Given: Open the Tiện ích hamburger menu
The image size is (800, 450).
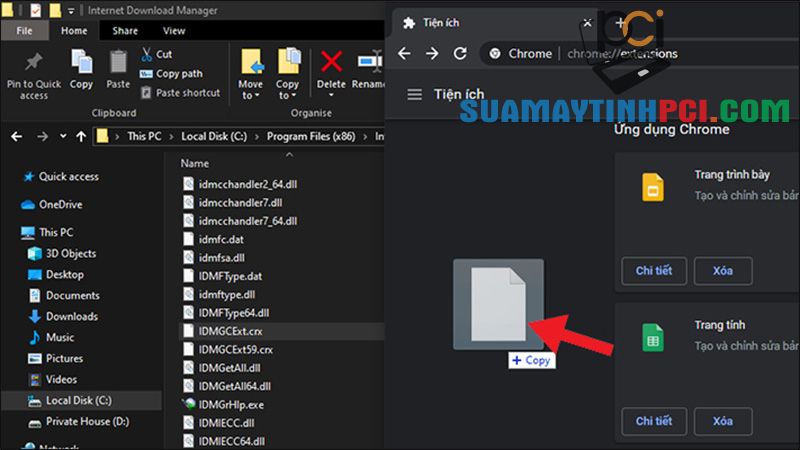Looking at the screenshot, I should (x=414, y=94).
